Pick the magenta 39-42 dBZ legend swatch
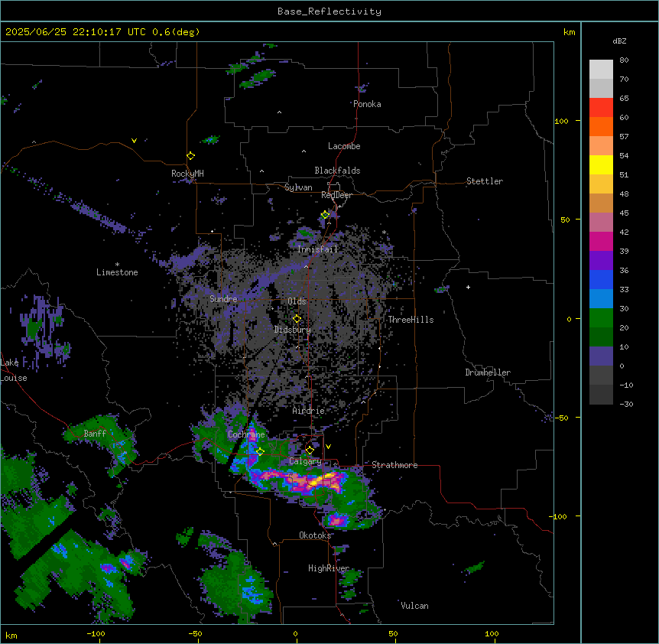659x644 pixels. coord(601,242)
